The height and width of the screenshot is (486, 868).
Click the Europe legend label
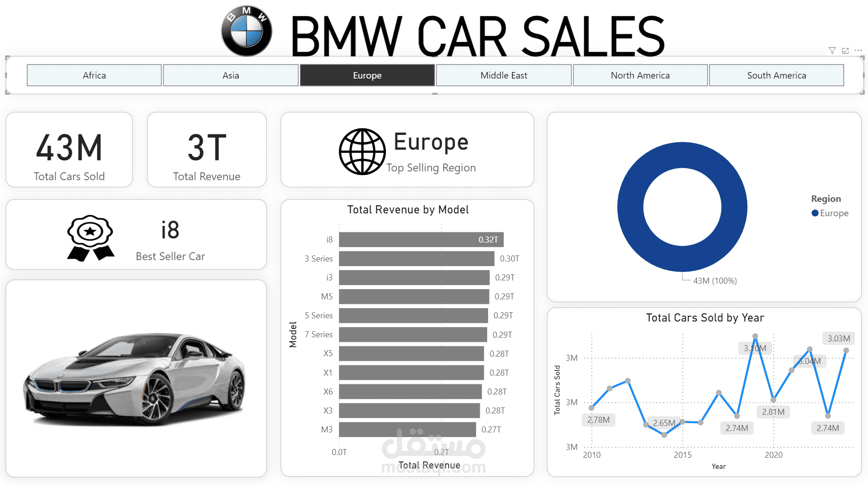click(x=834, y=213)
